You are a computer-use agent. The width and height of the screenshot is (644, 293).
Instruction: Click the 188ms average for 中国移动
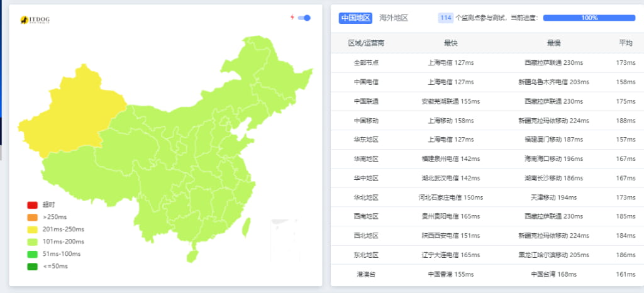pos(626,121)
